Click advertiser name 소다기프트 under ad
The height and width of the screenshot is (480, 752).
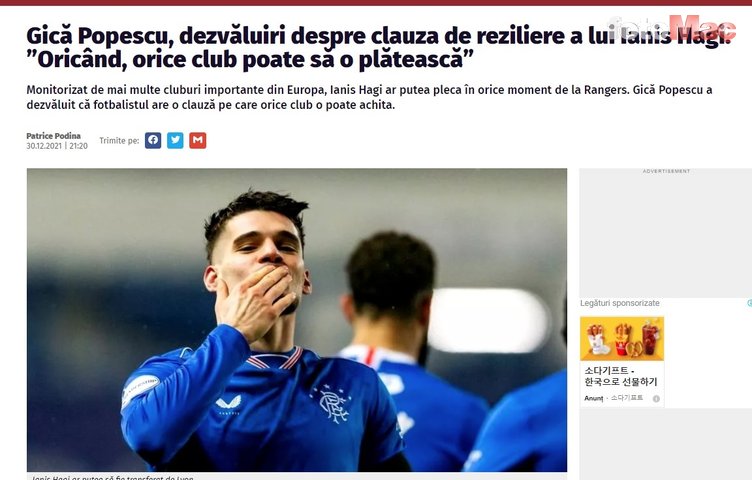tap(627, 398)
